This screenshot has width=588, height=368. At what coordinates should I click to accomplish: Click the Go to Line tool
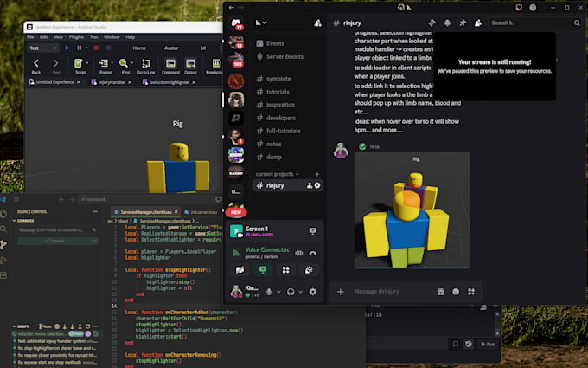(x=146, y=66)
